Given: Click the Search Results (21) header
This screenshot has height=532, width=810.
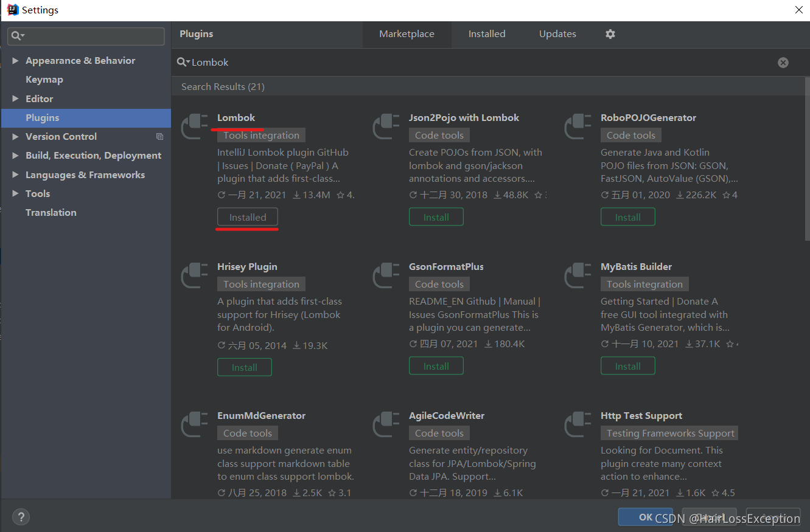Looking at the screenshot, I should click(223, 87).
